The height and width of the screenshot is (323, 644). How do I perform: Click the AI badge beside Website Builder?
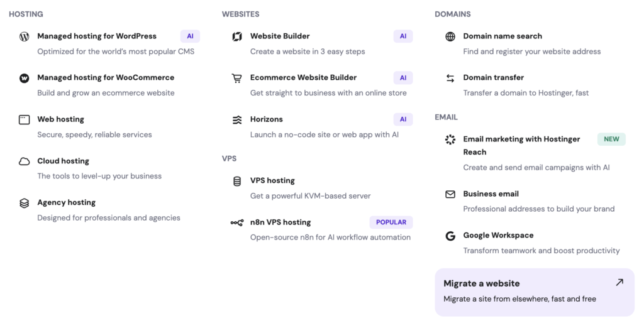pyautogui.click(x=403, y=36)
